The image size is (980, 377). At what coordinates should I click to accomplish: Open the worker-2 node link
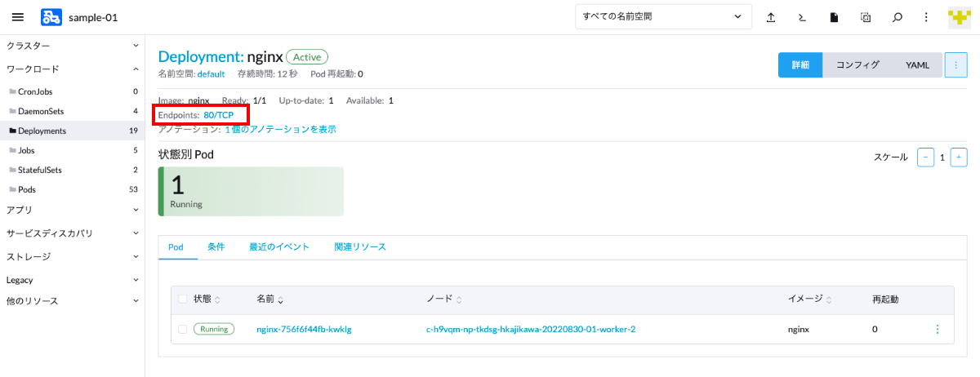(x=531, y=330)
